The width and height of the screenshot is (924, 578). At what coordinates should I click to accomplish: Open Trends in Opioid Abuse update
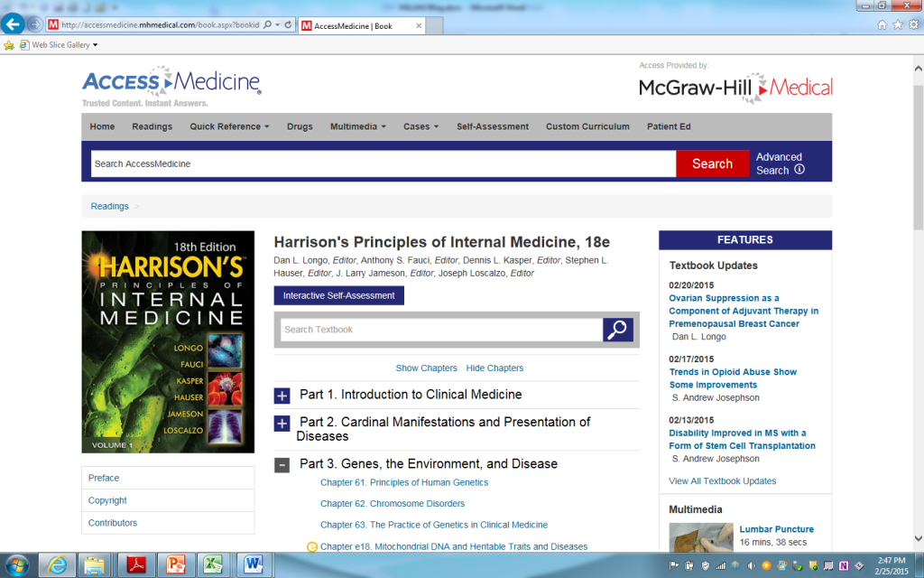pyautogui.click(x=733, y=378)
